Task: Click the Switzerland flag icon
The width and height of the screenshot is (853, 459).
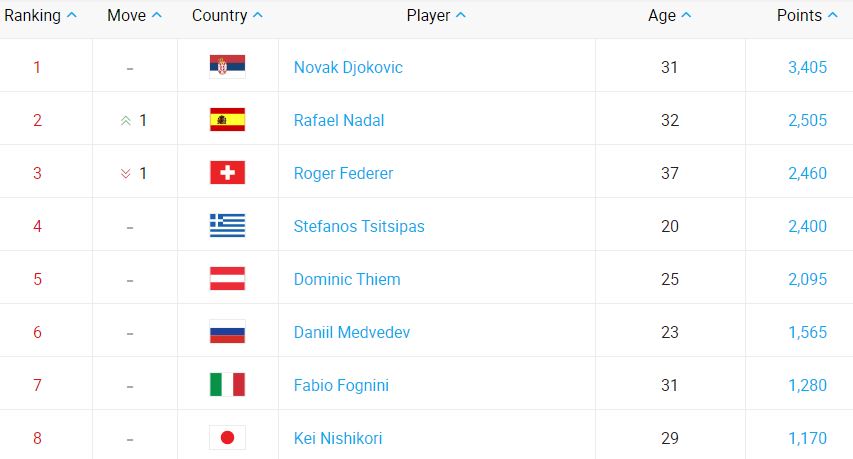Action: (x=227, y=173)
